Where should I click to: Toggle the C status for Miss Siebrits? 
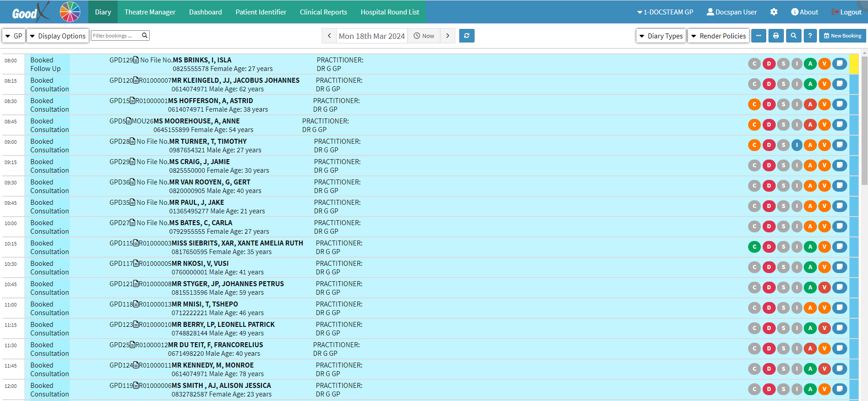click(x=754, y=247)
